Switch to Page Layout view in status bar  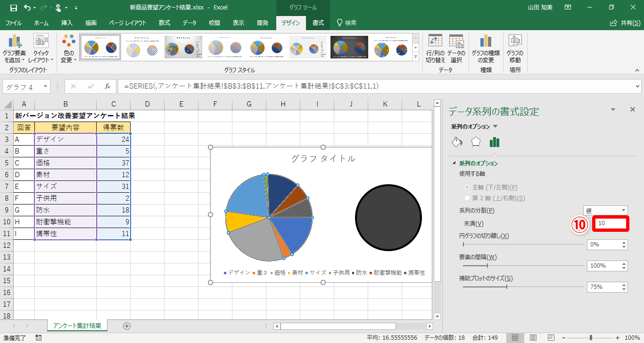point(533,338)
